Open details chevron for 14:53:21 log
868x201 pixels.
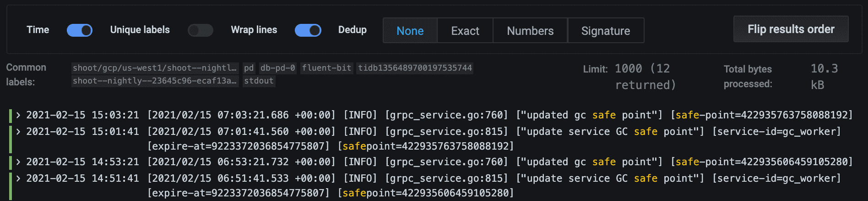[x=18, y=162]
